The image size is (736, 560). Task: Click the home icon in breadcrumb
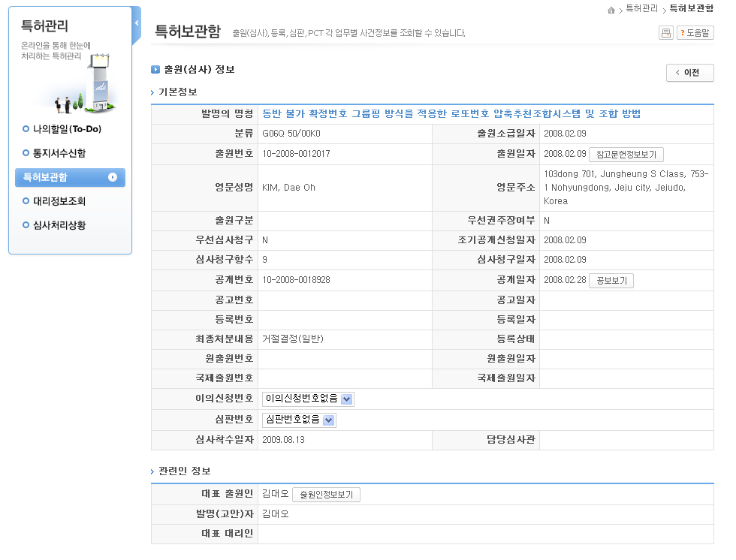click(611, 9)
